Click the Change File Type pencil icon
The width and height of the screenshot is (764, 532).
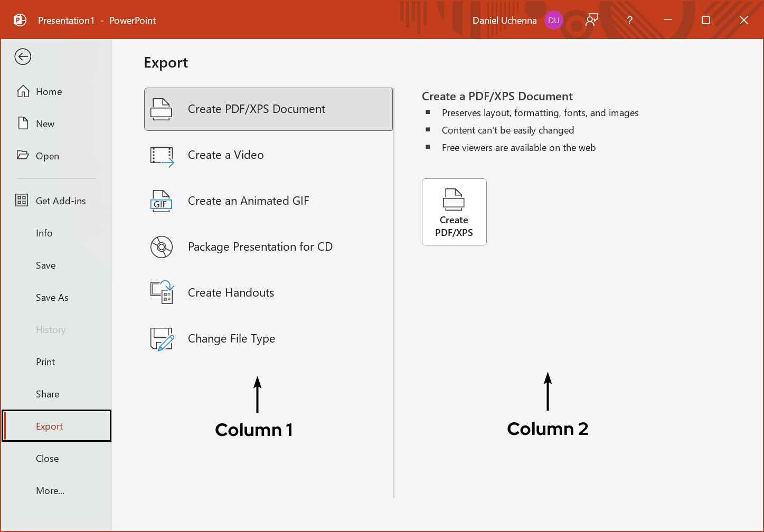(x=161, y=339)
